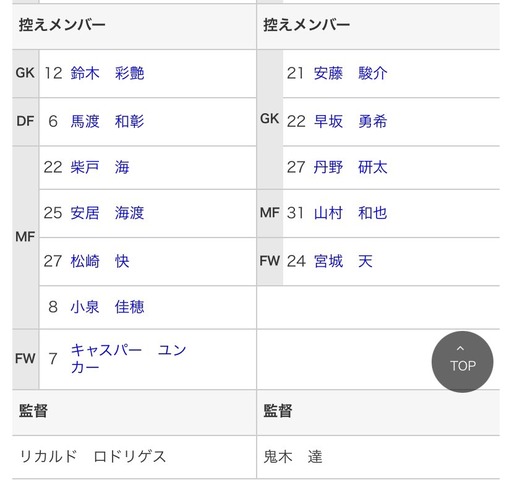Viewport: 512px width, 480px height.
Task: Open 丹野 研太 player page
Action: [x=350, y=167]
